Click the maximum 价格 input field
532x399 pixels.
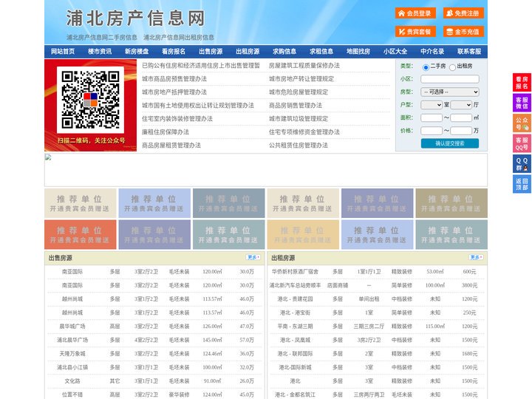tap(461, 131)
